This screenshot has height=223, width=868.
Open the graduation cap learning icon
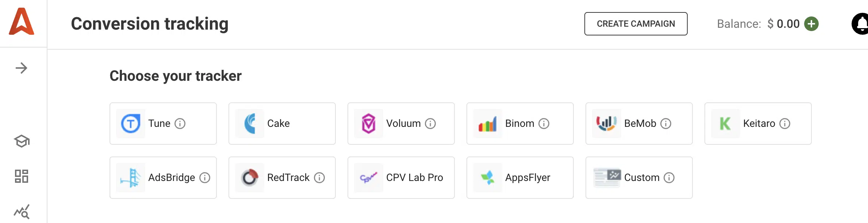[22, 141]
